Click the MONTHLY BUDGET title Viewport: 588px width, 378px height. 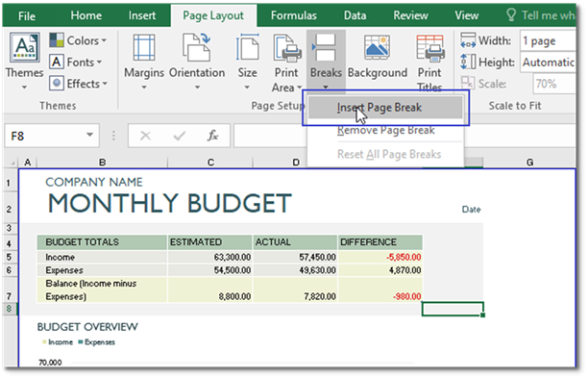(170, 204)
